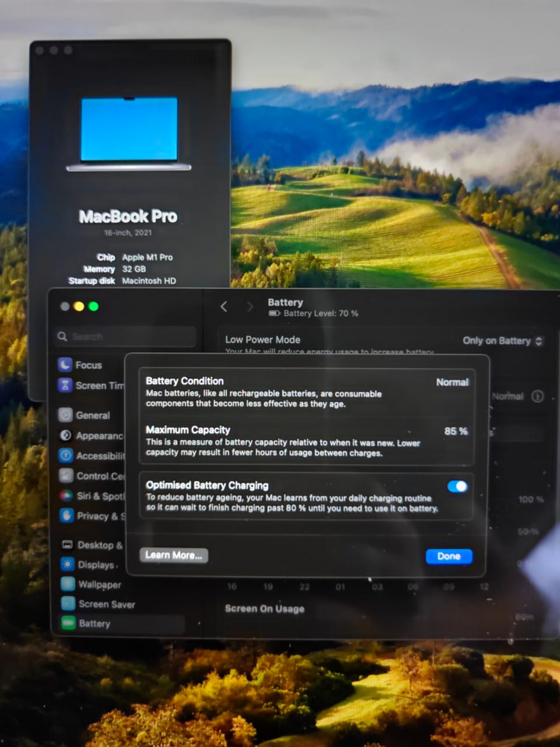The image size is (560, 747).
Task: Open the Displays icon in sidebar
Action: tap(68, 564)
